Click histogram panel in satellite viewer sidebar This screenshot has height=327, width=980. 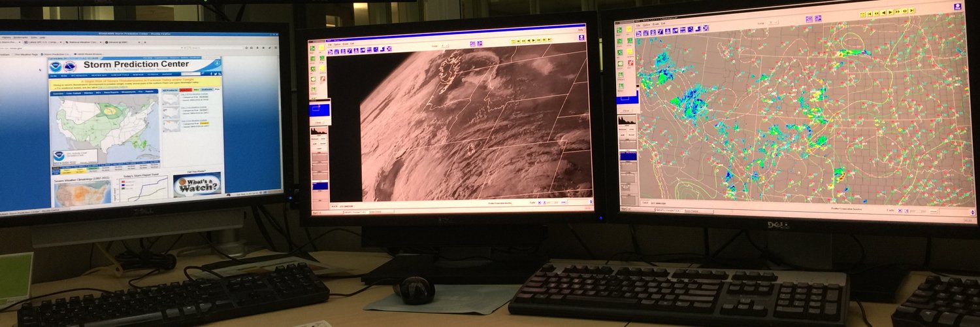[319, 131]
